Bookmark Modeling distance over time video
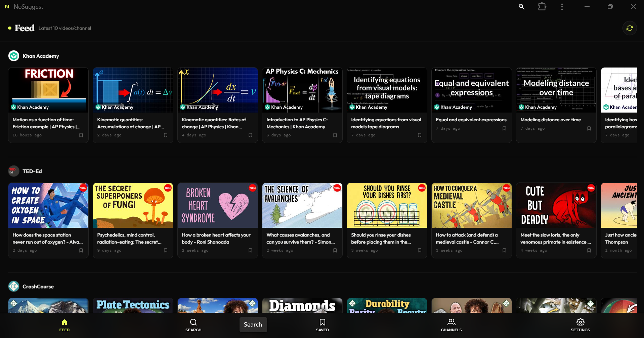Viewport: 644px width, 338px height. pos(589,128)
